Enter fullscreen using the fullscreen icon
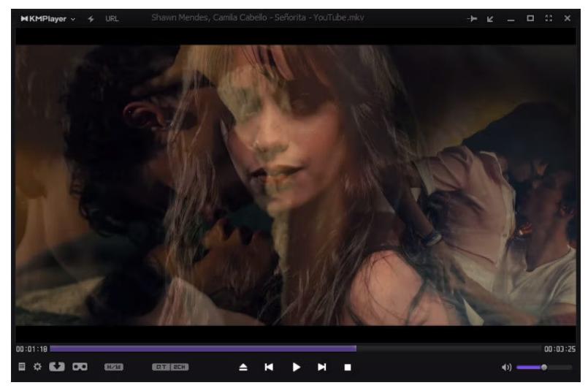Image resolution: width=588 pixels, height=388 pixels. (548, 18)
